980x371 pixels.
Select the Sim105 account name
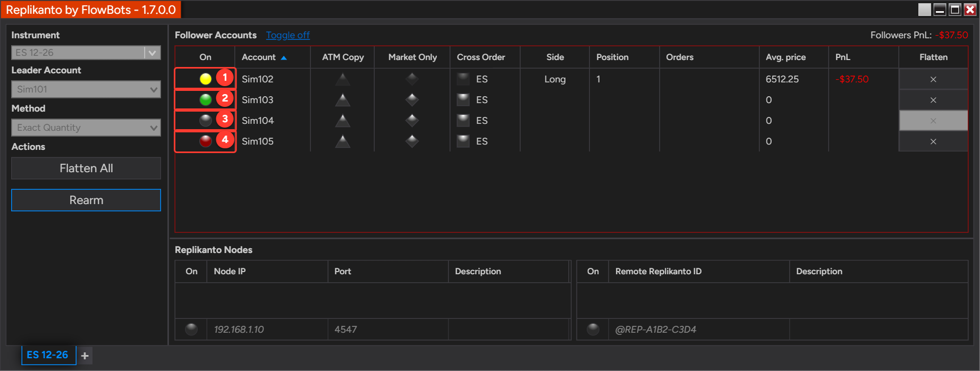[x=257, y=141]
